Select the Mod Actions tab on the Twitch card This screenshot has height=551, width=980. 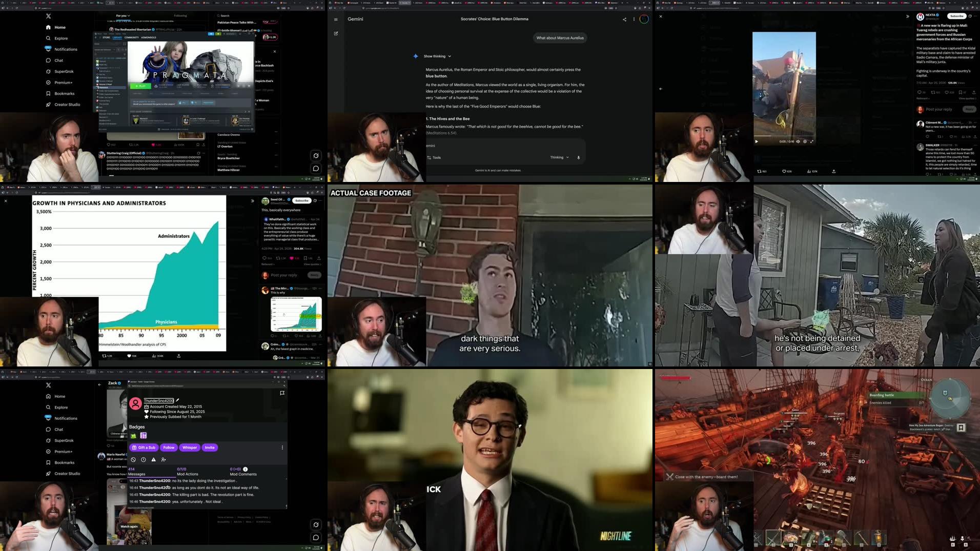188,473
